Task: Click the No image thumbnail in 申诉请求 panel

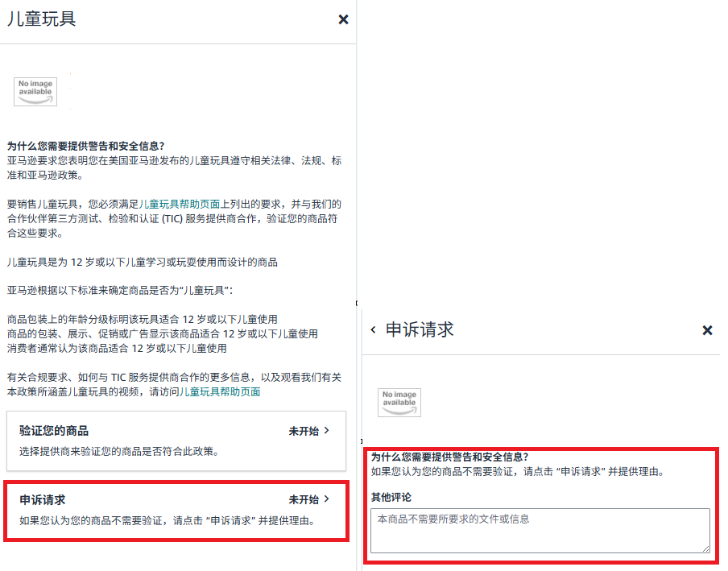Action: (x=399, y=403)
